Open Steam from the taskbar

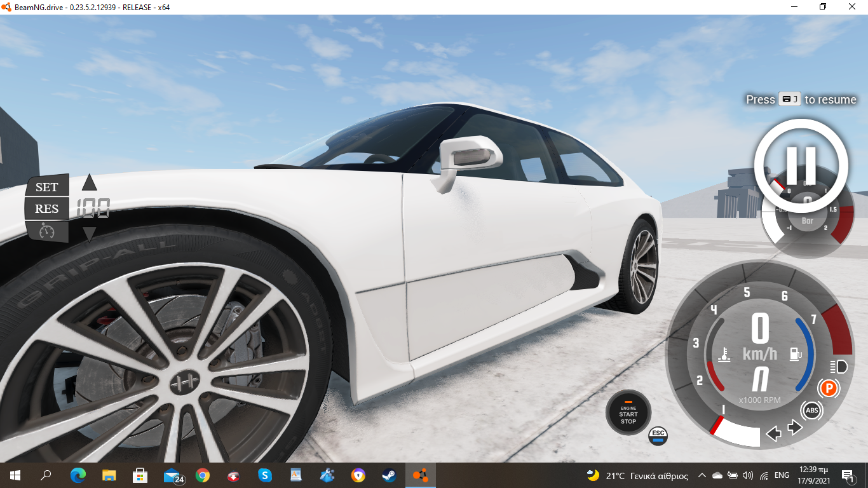click(389, 475)
